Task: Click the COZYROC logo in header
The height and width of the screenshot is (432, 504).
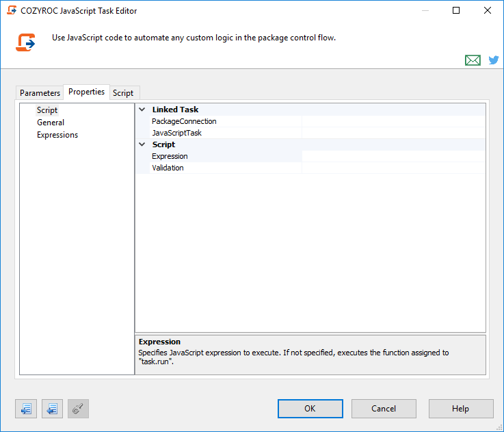Action: tap(25, 42)
